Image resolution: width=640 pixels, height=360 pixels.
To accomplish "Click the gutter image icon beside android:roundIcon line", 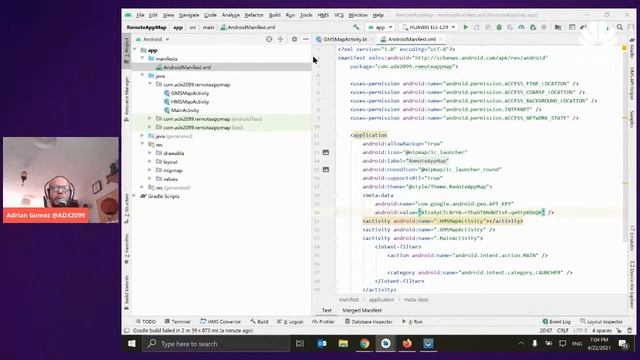I will (326, 169).
